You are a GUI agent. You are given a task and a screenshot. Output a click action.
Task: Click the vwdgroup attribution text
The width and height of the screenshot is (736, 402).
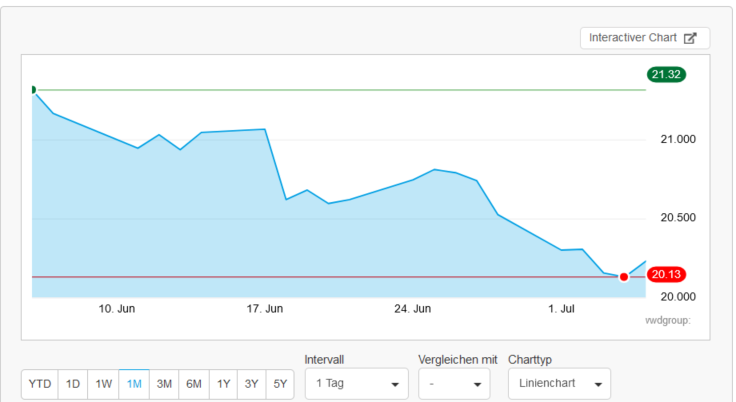(x=668, y=320)
